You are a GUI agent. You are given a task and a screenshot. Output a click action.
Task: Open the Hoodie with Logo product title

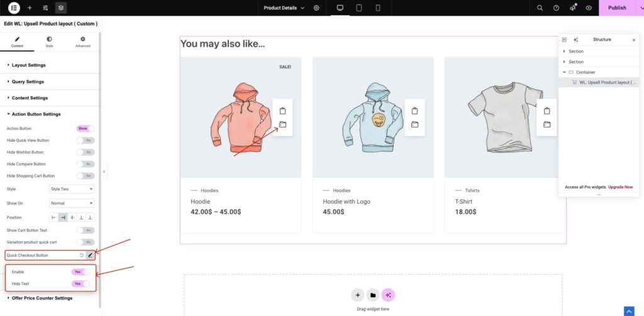point(347,202)
